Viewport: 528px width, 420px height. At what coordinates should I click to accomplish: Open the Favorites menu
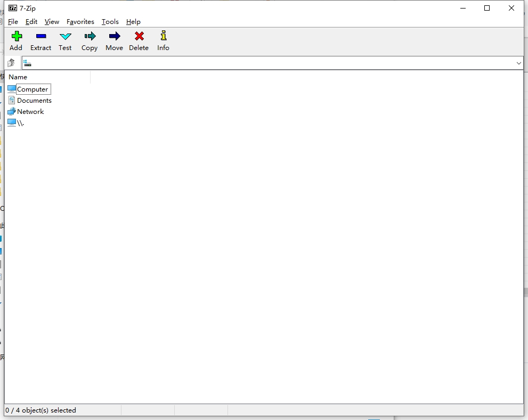(x=80, y=21)
